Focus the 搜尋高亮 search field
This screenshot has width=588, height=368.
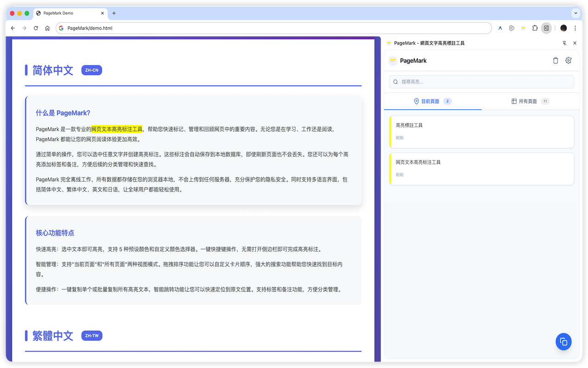[481, 82]
